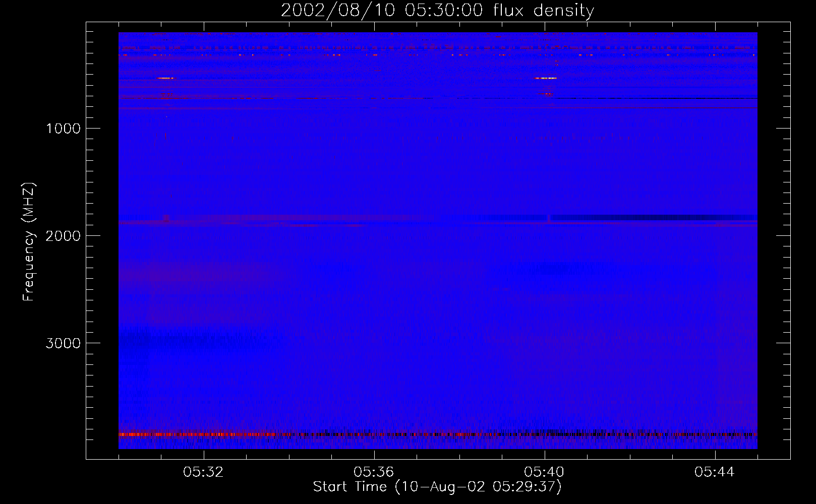Click the 05:32 time tick label
The height and width of the screenshot is (504, 816).
(203, 472)
